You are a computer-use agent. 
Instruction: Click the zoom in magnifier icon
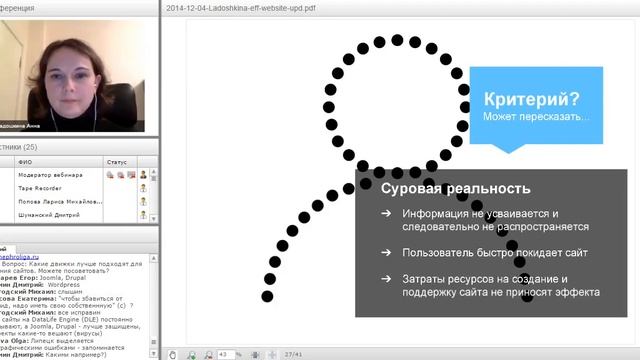pyautogui.click(x=191, y=355)
